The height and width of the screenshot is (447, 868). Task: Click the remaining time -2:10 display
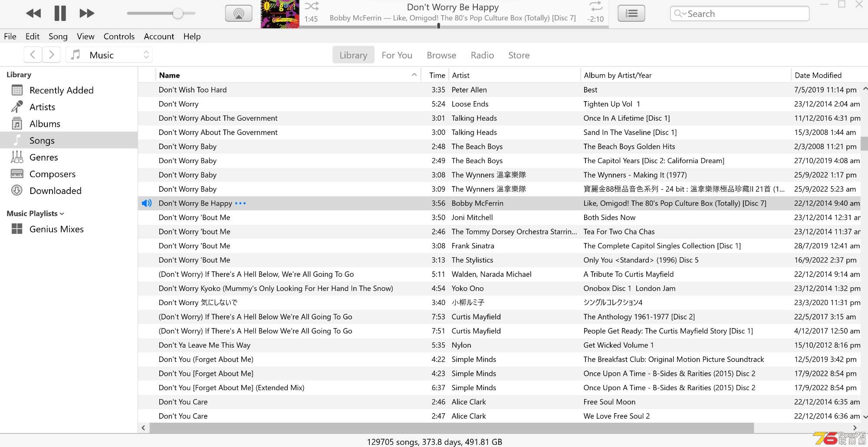tap(595, 19)
